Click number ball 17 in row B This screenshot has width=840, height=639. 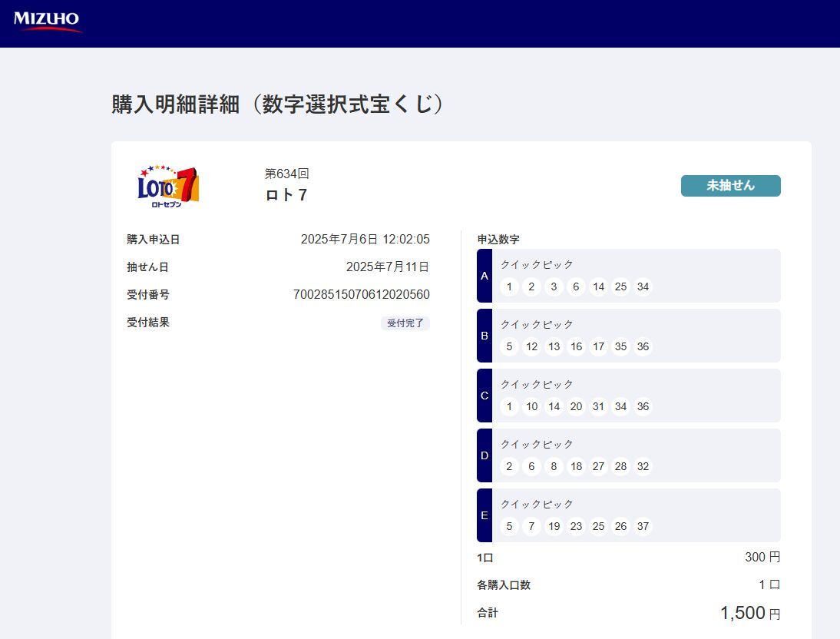click(598, 347)
